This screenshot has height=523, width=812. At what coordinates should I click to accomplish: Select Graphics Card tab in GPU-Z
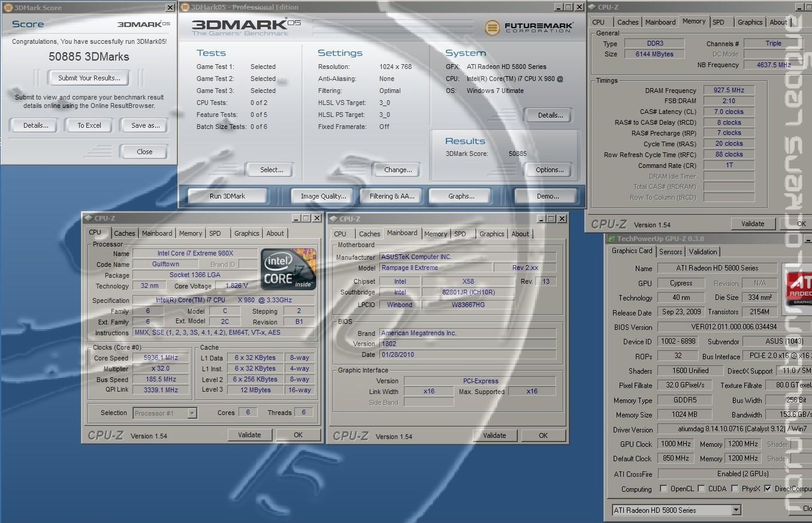(x=632, y=251)
